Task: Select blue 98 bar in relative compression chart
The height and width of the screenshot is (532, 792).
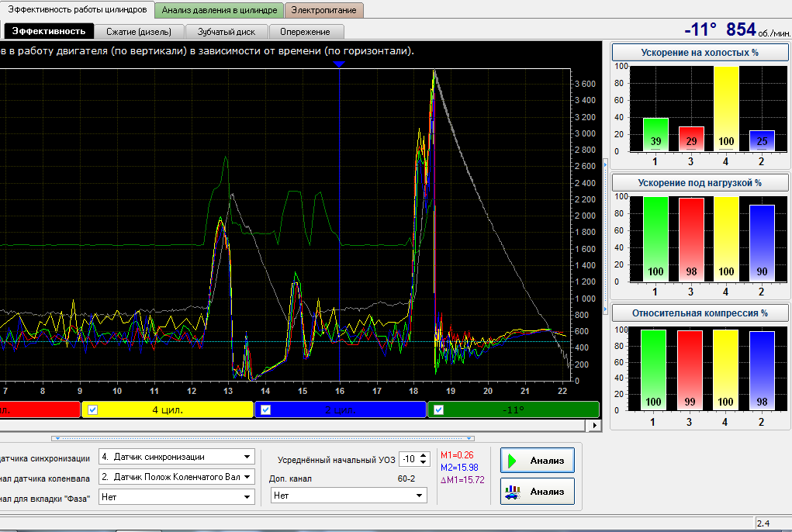Action: (762, 371)
